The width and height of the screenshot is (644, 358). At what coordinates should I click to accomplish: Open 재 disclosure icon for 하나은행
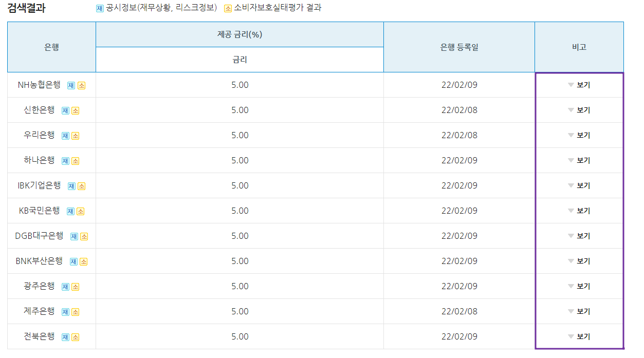(65, 161)
